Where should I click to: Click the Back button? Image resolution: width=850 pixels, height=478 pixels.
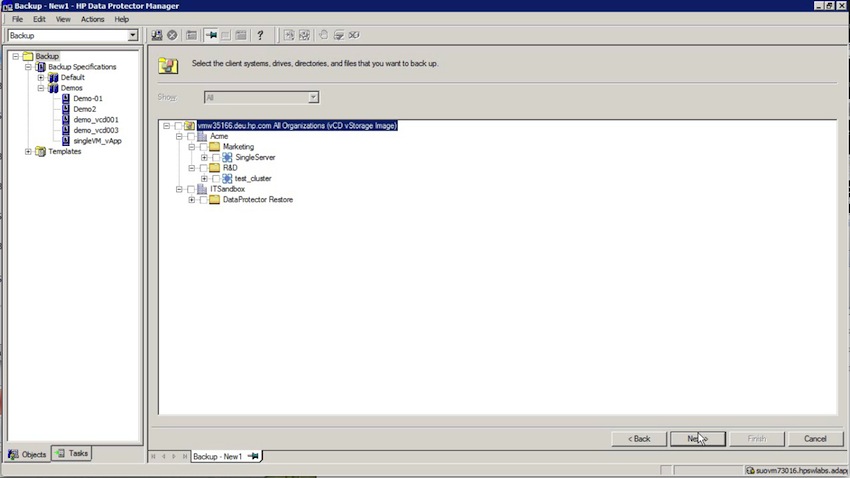pyautogui.click(x=639, y=438)
